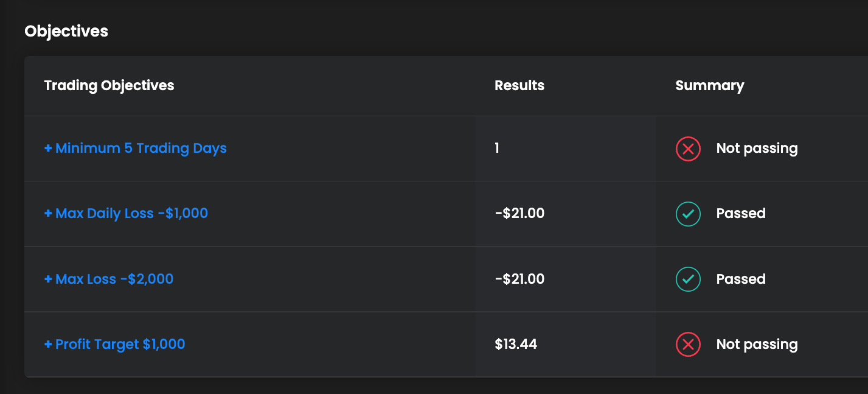Image resolution: width=868 pixels, height=394 pixels.
Task: Open the Minimum 5 Trading Days link text
Action: (x=141, y=149)
